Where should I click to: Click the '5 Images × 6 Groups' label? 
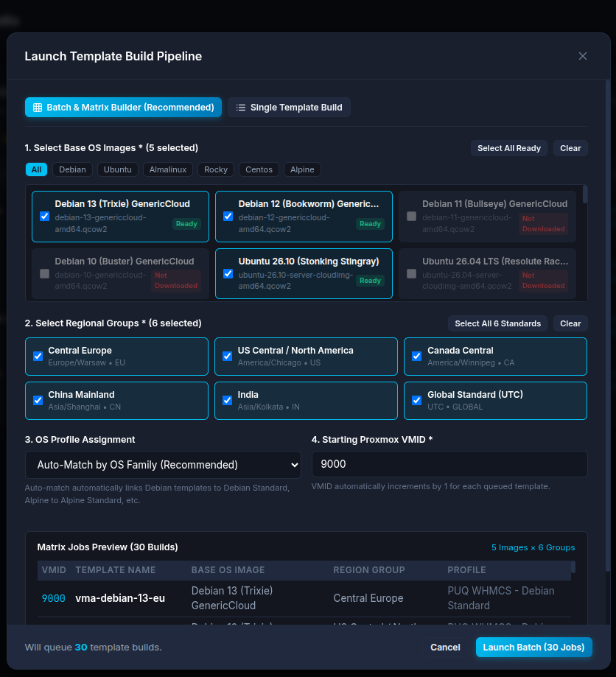[x=533, y=547]
